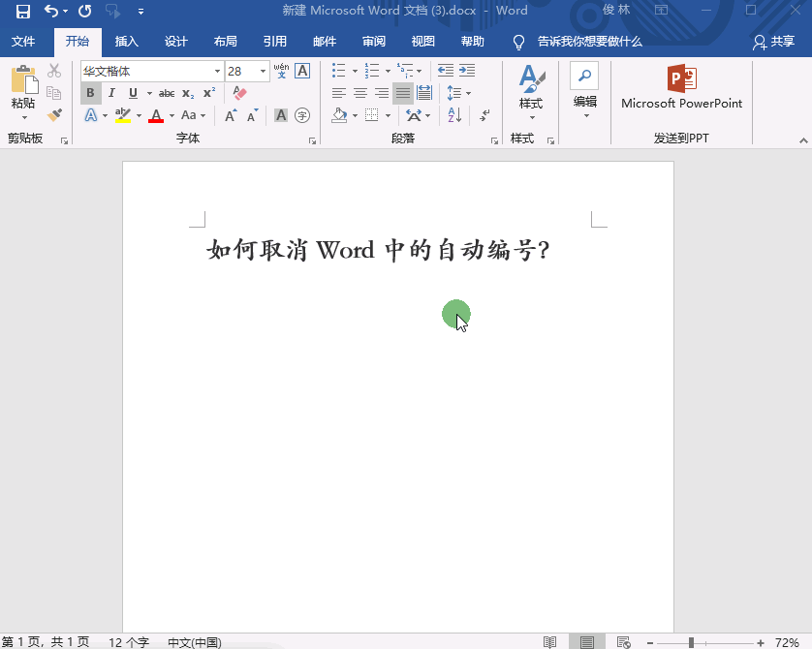Increase the paragraph indent
The width and height of the screenshot is (812, 649).
[467, 71]
